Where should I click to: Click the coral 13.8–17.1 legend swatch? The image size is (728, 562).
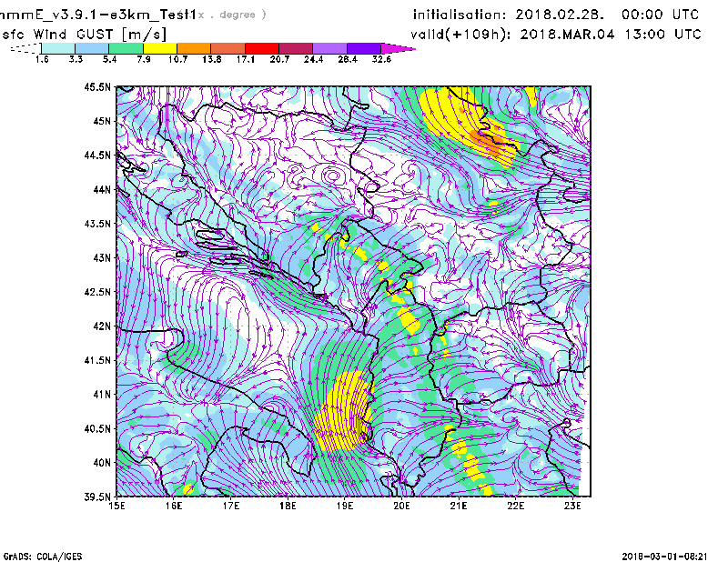point(228,48)
